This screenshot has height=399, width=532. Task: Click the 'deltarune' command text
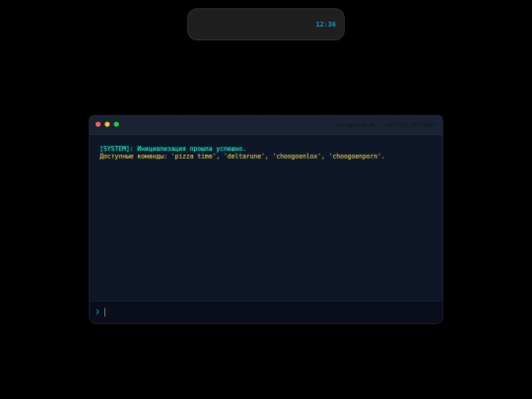point(244,157)
